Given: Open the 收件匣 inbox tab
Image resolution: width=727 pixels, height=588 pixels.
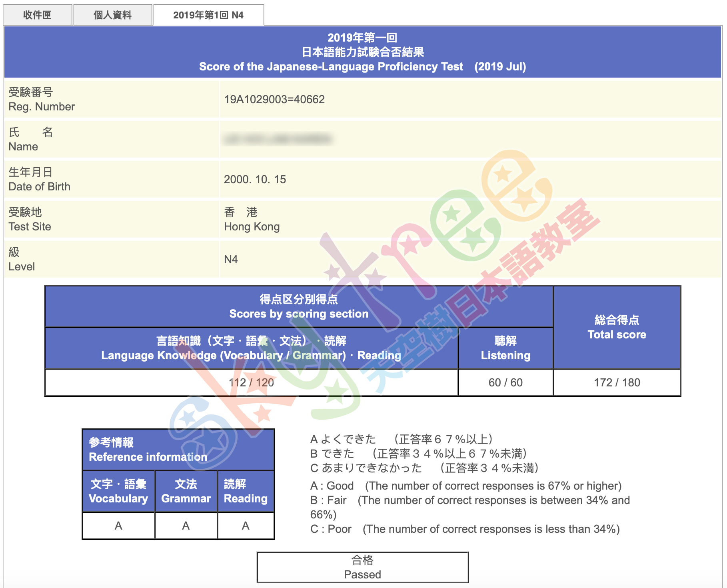Looking at the screenshot, I should click(x=37, y=15).
